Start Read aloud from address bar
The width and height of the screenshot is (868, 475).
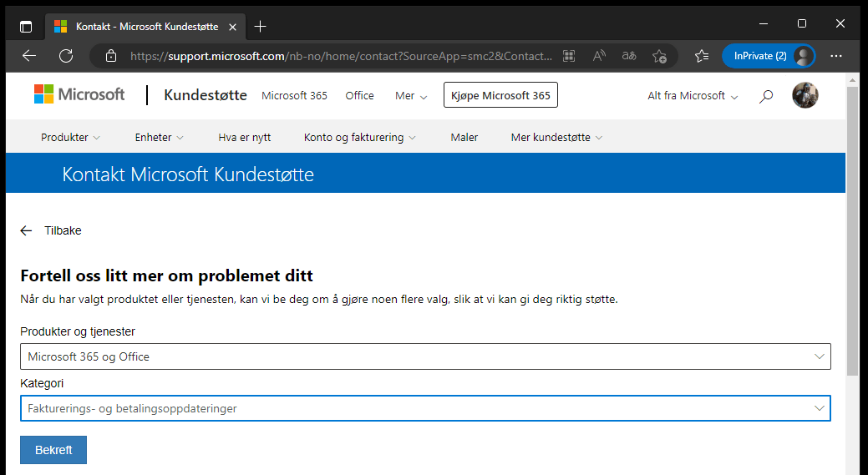pos(599,56)
